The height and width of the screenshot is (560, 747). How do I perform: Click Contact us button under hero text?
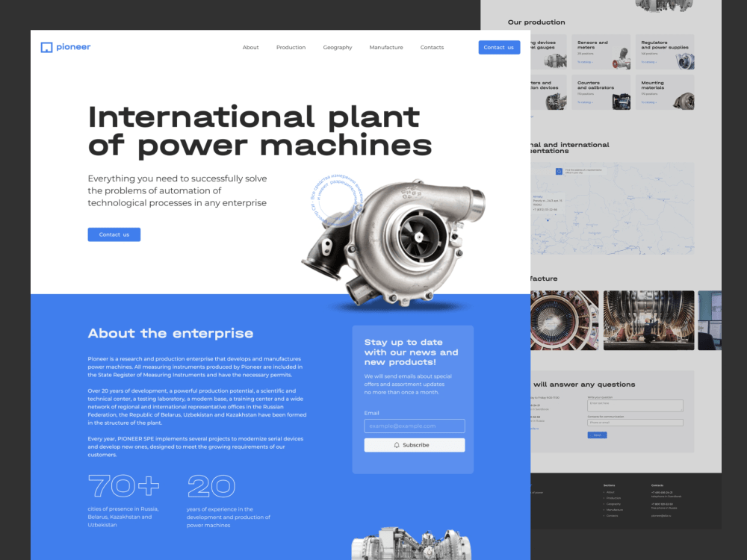point(114,234)
